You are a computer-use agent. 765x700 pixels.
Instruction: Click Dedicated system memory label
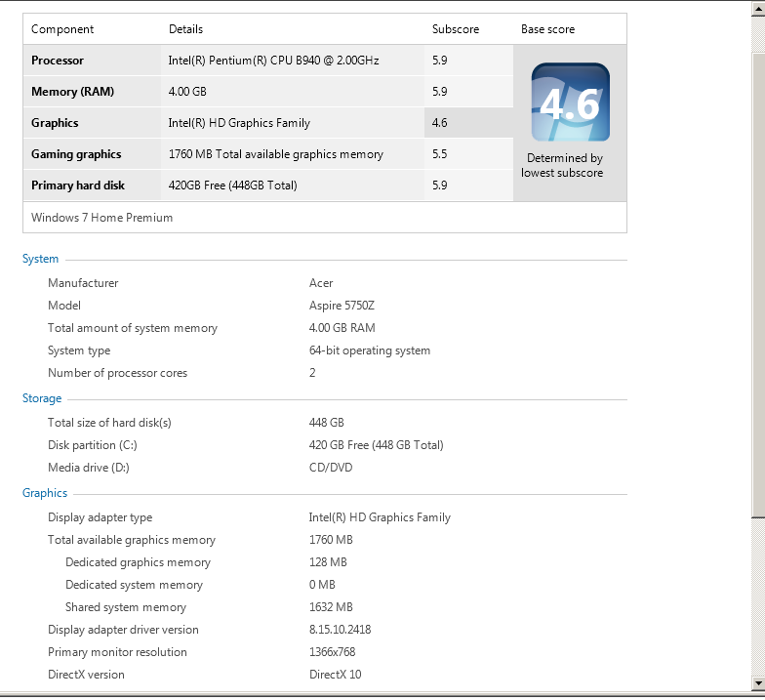tap(135, 585)
